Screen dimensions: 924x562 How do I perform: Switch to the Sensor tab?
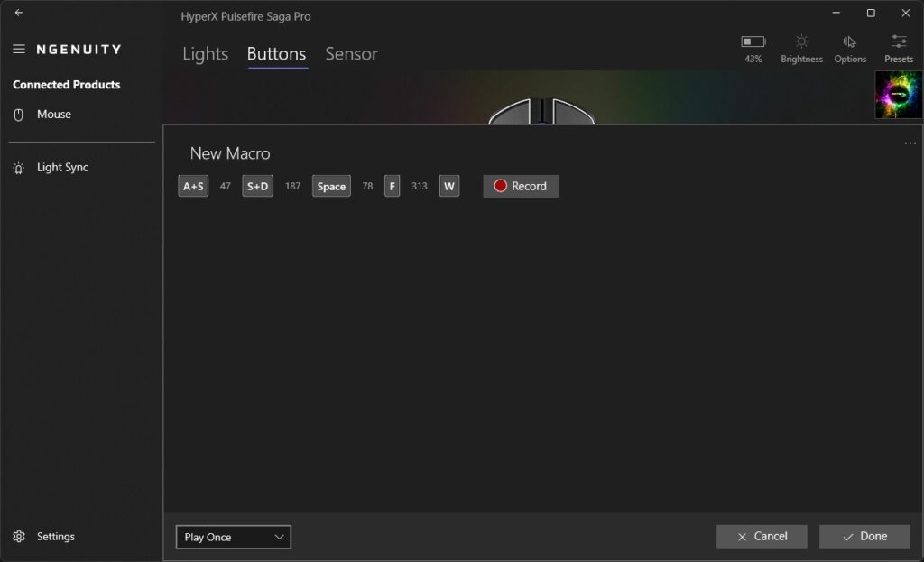pyautogui.click(x=351, y=54)
